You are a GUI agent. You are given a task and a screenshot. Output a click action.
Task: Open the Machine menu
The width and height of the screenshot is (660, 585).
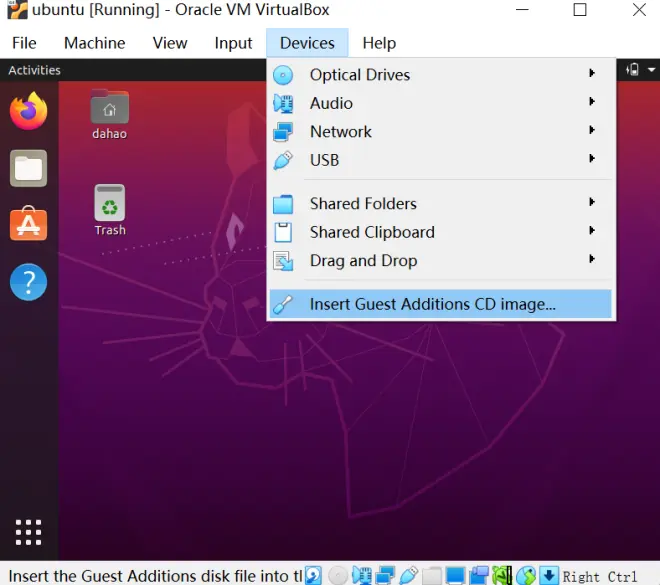[x=94, y=43]
